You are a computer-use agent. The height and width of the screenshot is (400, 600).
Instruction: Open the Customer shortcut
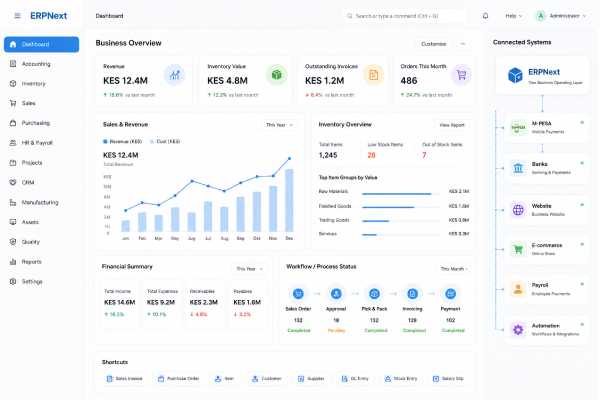tap(267, 379)
